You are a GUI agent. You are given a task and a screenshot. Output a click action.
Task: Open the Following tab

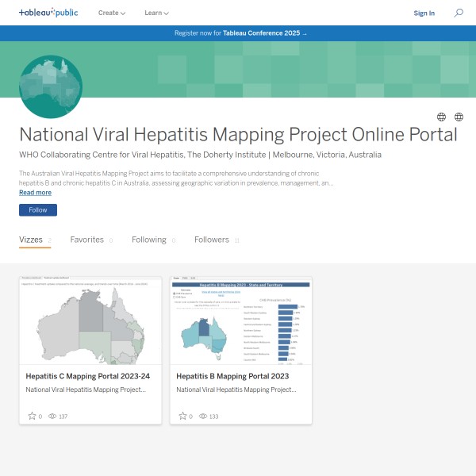149,240
